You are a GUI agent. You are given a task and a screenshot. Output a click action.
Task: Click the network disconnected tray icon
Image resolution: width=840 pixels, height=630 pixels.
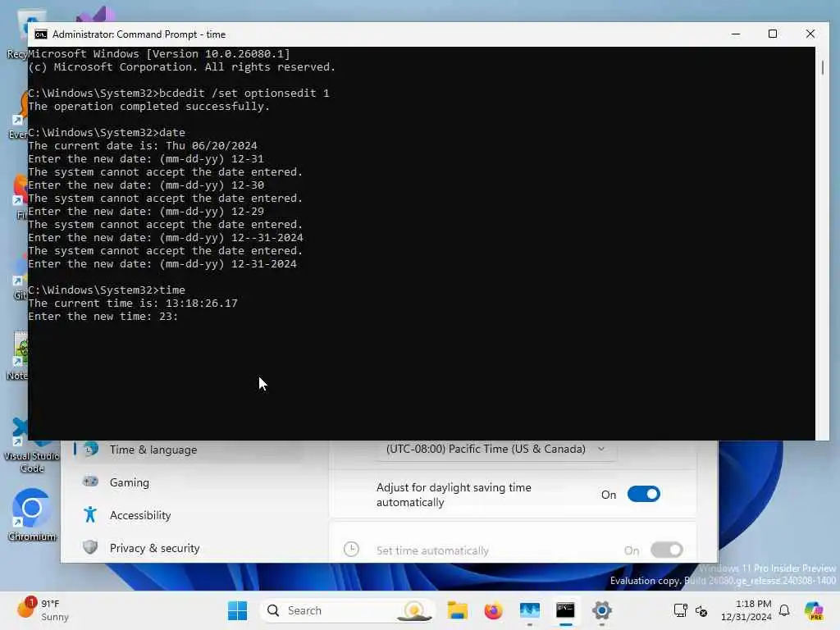(701, 610)
